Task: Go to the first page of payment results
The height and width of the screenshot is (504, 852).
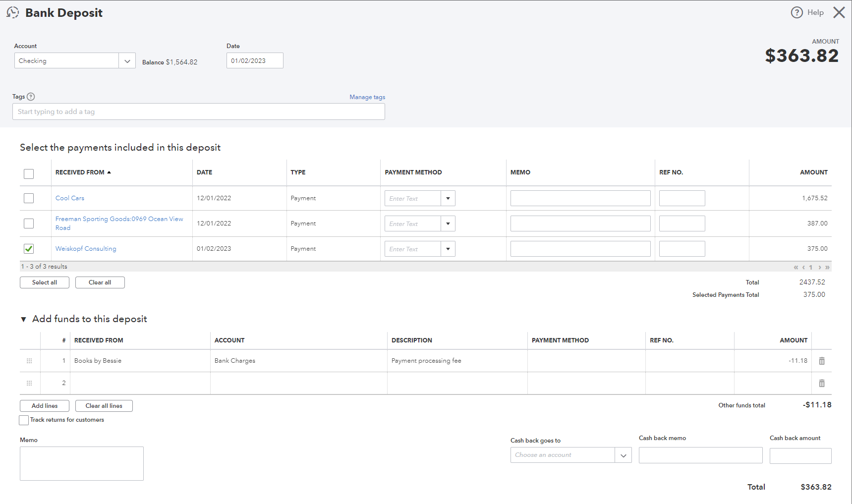Action: [796, 267]
